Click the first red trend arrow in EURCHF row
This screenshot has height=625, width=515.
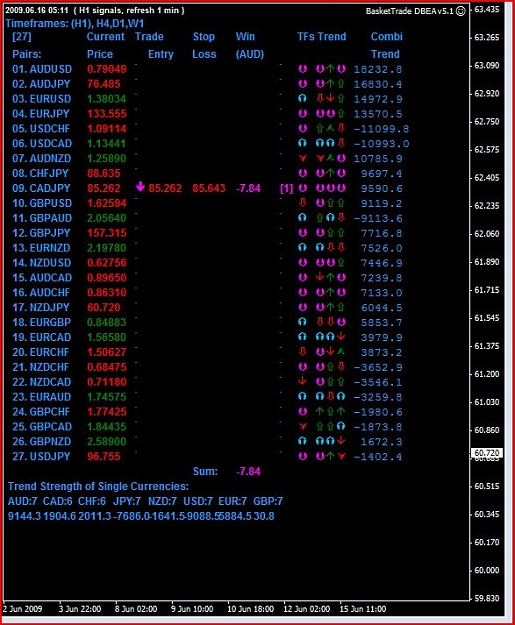coord(303,352)
